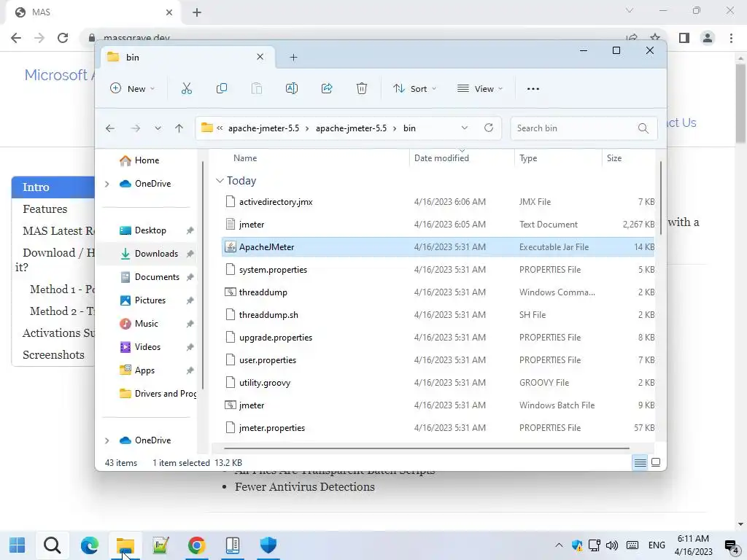Click the Cut scissors icon in Explorer toolbar
This screenshot has width=747, height=560.
(x=186, y=88)
